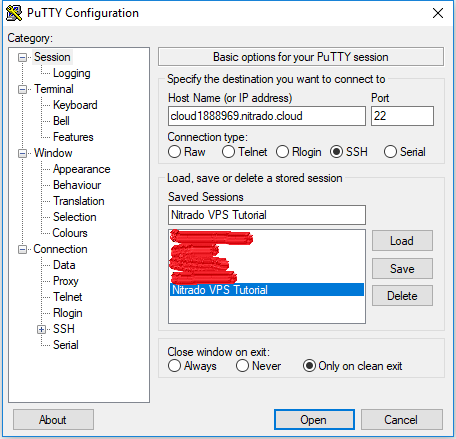Screen dimensions: 456x439
Task: Click the Save session button
Action: click(x=402, y=269)
